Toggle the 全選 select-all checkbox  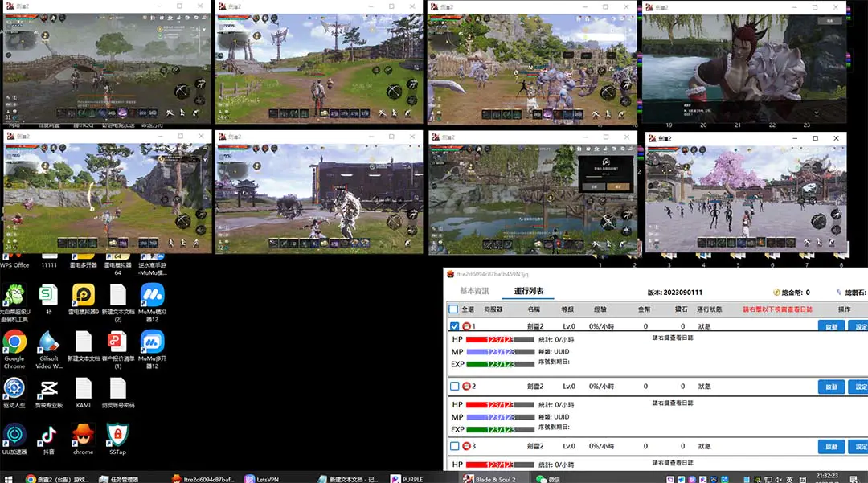[x=454, y=309]
